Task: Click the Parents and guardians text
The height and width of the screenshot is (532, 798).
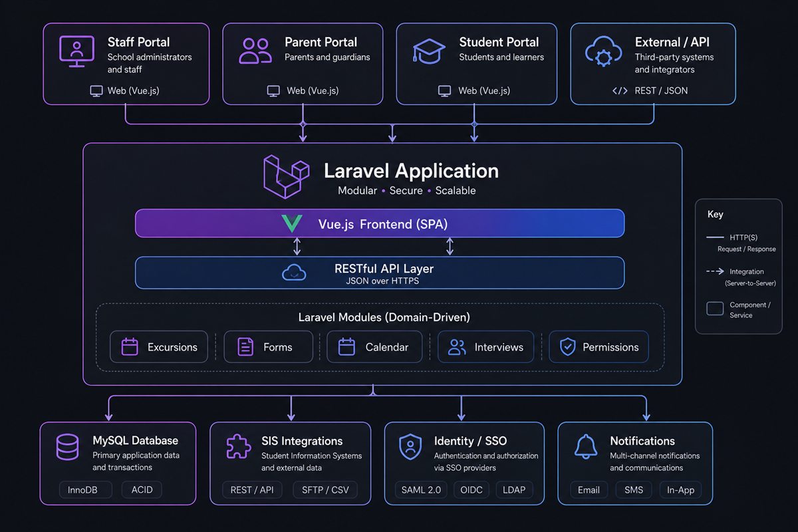Action: point(327,57)
